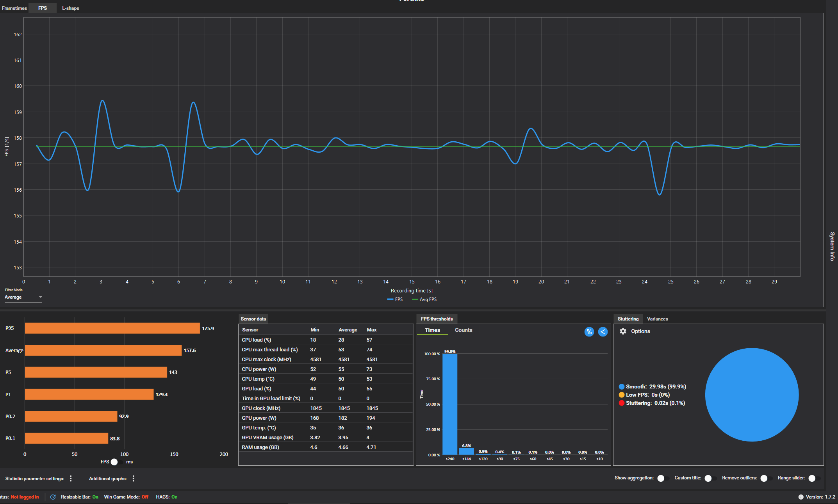Switch to the Variances tab
838x504 pixels.
[657, 319]
